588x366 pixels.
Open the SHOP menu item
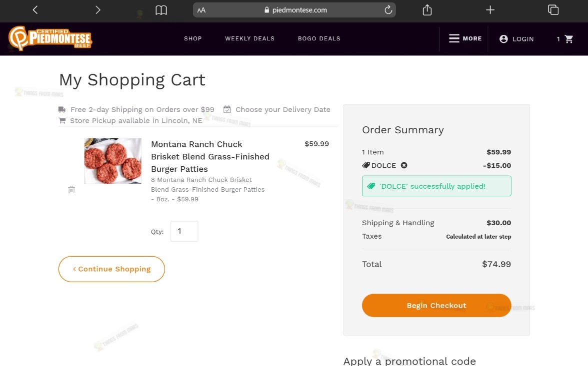[193, 38]
